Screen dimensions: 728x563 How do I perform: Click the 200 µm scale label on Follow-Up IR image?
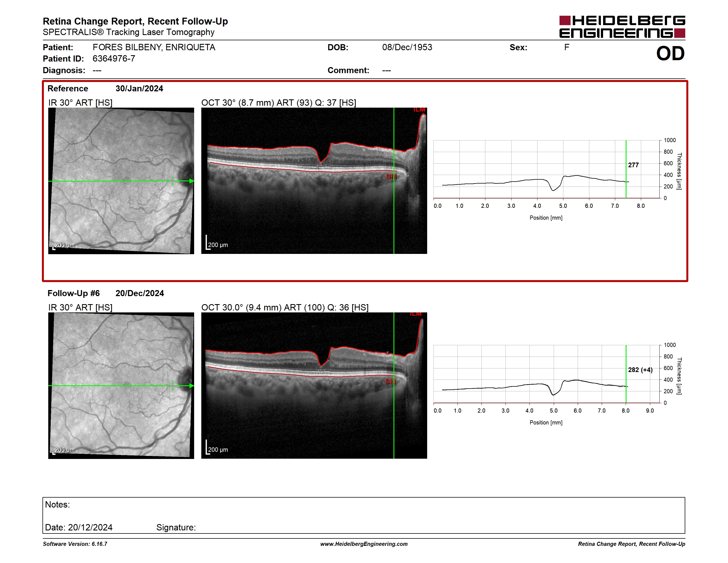pyautogui.click(x=65, y=450)
